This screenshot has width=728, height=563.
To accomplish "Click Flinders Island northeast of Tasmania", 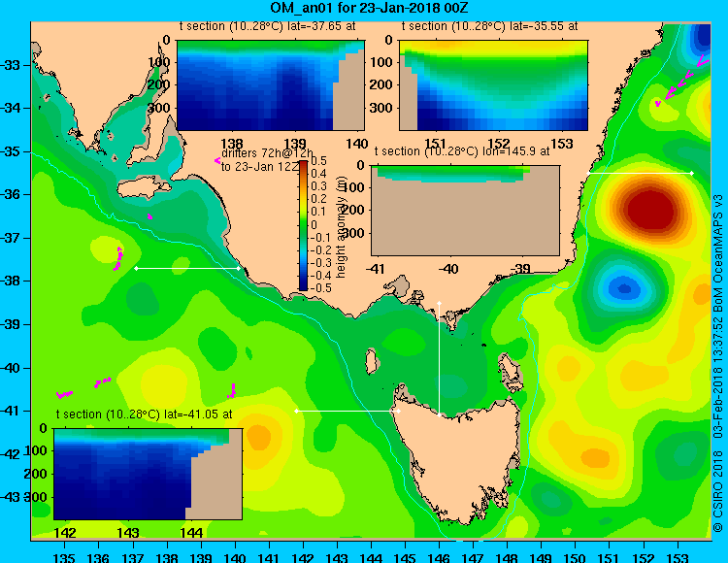I will tap(511, 372).
